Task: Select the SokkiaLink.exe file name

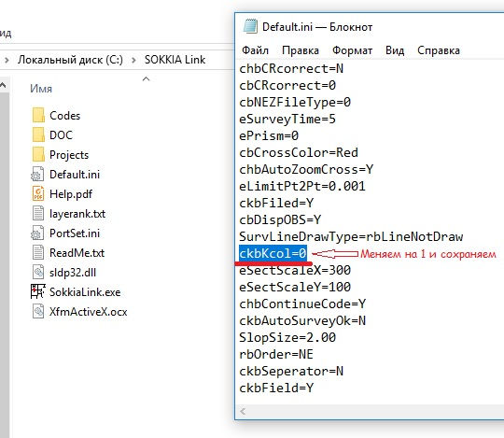Action: 85,292
